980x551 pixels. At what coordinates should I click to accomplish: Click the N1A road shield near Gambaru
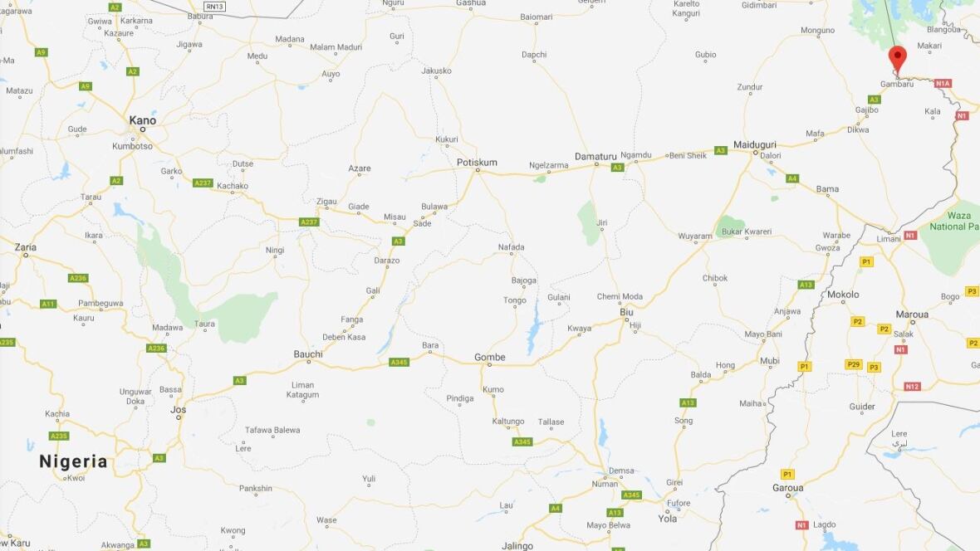pyautogui.click(x=943, y=83)
